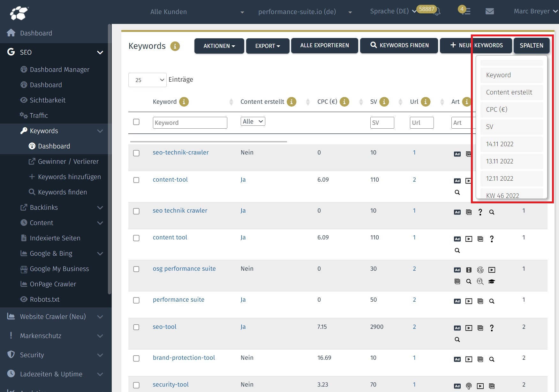
Task: Click magnifier icon in seo technik crawler row
Action: coord(492,212)
